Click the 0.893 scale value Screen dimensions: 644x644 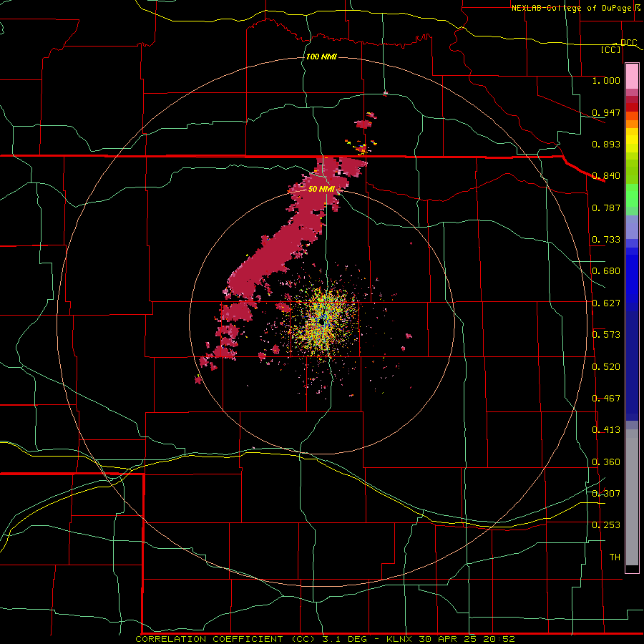pyautogui.click(x=606, y=144)
